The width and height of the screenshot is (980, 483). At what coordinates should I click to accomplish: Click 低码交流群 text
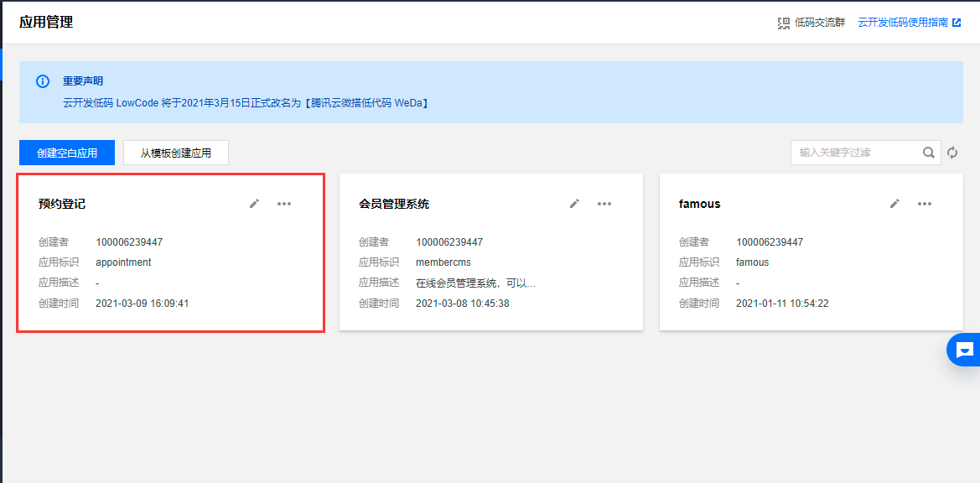coord(820,23)
